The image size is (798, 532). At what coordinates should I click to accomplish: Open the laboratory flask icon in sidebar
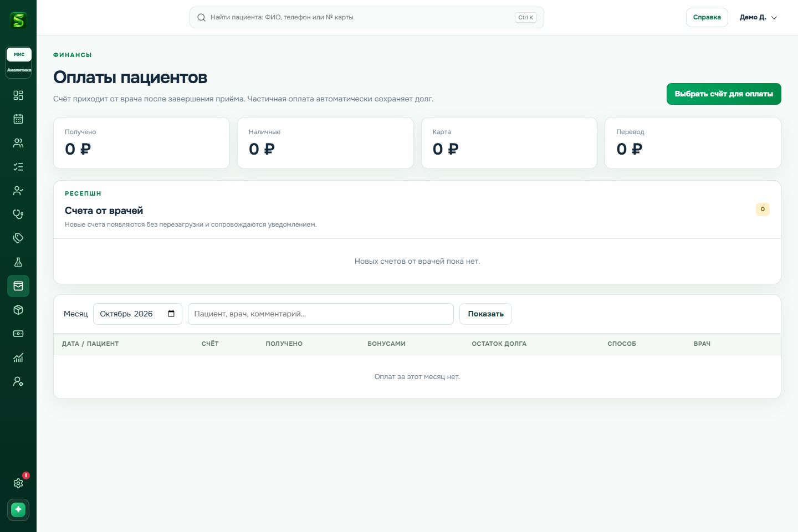pos(18,262)
